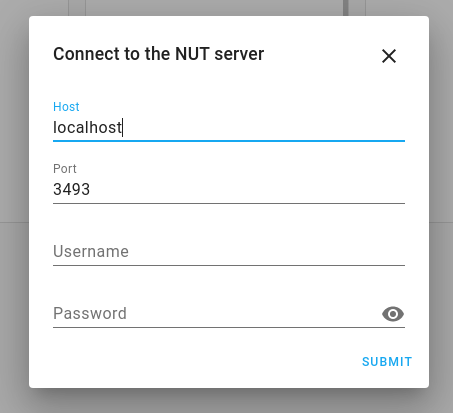Click the Port label above 3493
This screenshot has height=413, width=453.
click(65, 169)
